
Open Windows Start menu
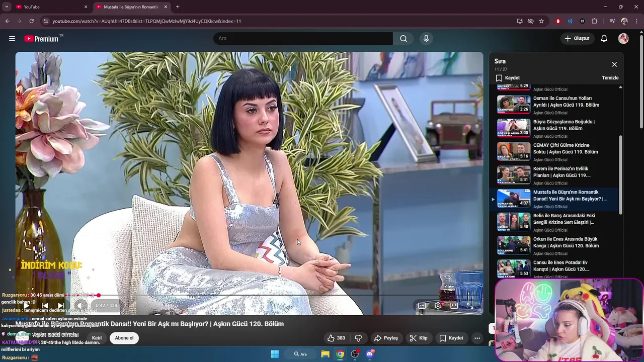click(275, 354)
